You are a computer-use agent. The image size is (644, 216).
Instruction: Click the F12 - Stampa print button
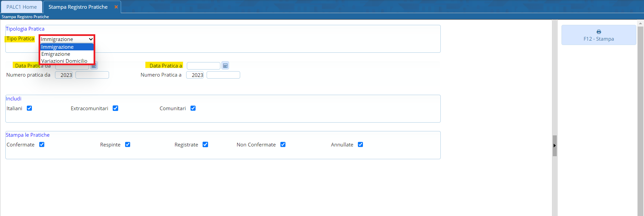(x=598, y=35)
